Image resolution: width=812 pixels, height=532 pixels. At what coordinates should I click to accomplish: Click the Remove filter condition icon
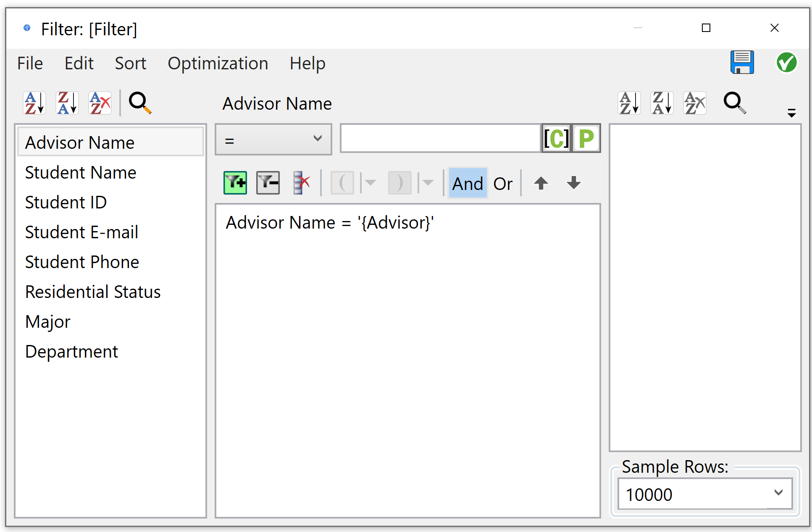(x=268, y=183)
